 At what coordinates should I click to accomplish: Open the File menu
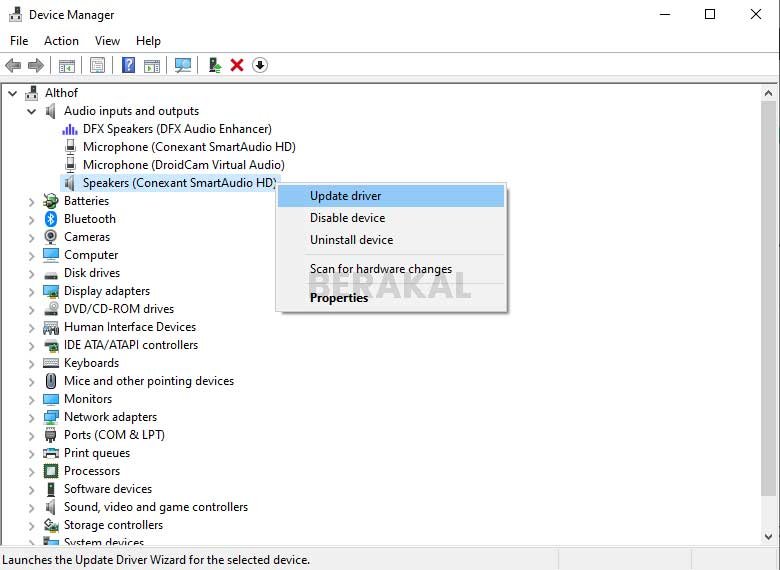19,41
